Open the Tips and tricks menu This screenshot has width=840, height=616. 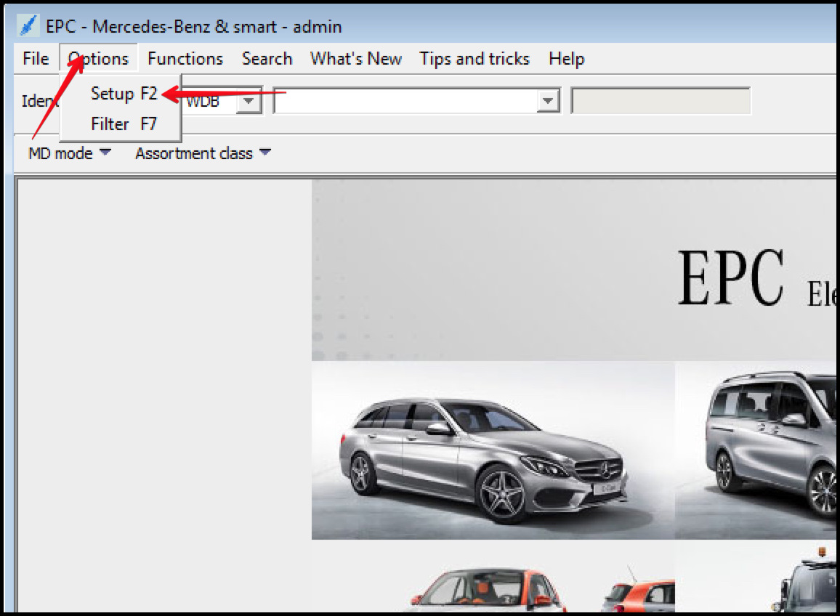pyautogui.click(x=474, y=58)
